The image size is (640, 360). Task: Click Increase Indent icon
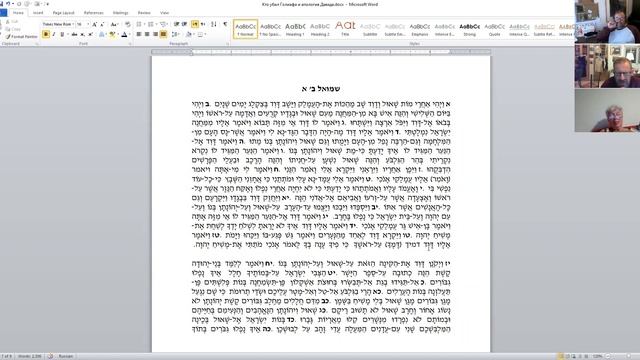184,24
